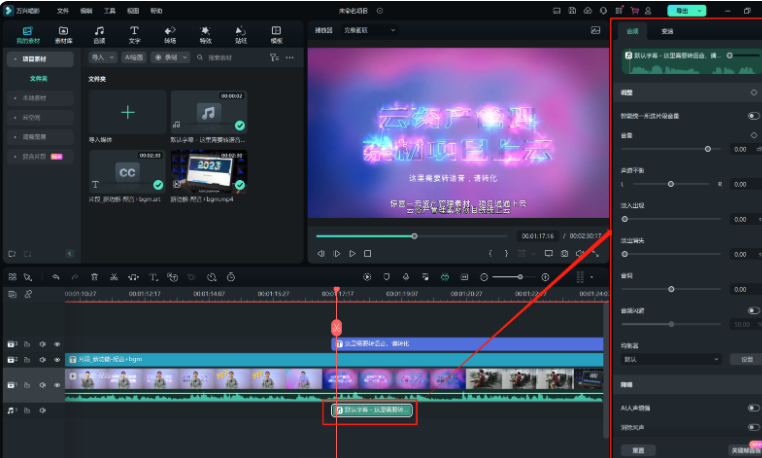The height and width of the screenshot is (458, 762).
Task: Open the 转场 (Transitions) tab
Action: coord(170,35)
